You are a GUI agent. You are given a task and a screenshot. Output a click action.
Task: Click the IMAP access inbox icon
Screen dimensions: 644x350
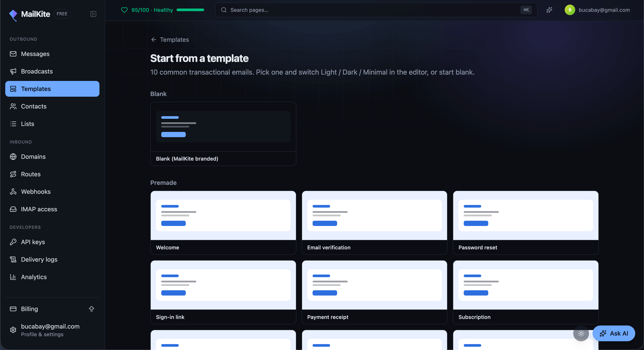pos(13,209)
